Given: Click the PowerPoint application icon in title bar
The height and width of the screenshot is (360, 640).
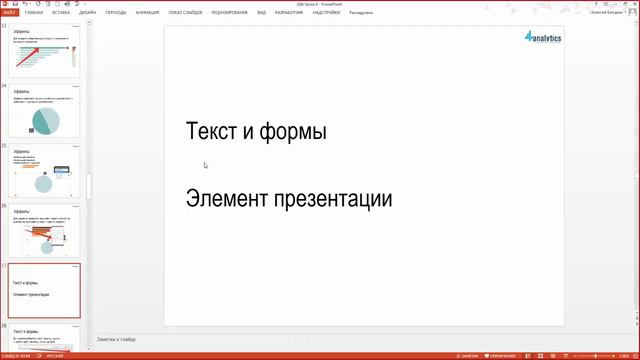Looking at the screenshot, I should 5,4.
